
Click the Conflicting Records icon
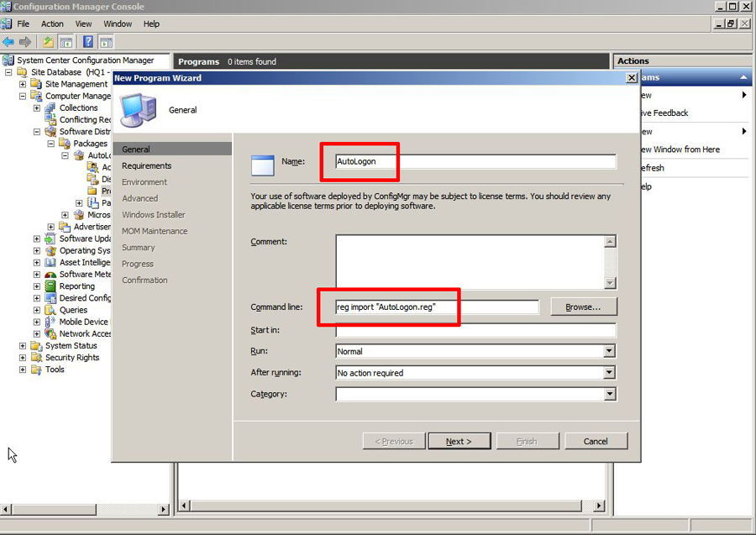50,119
